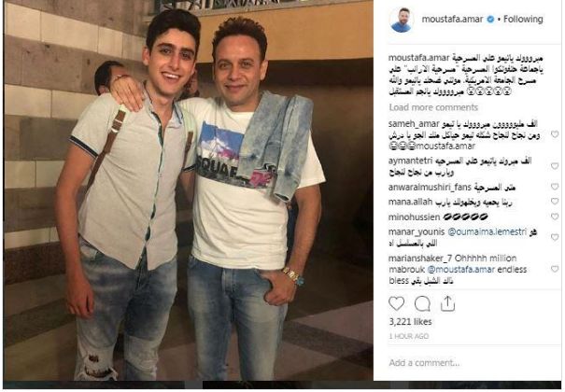Image resolution: width=565 pixels, height=392 pixels.
Task: Click the share arrow icon
Action: point(447,304)
